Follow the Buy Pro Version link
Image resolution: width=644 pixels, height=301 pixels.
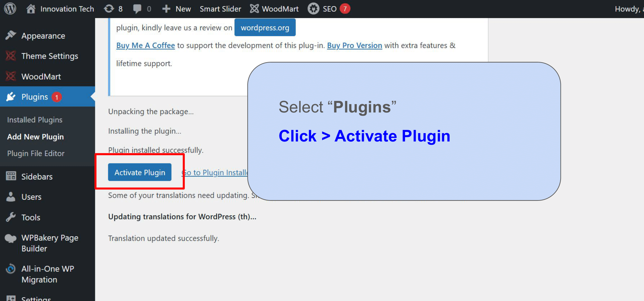tap(355, 45)
